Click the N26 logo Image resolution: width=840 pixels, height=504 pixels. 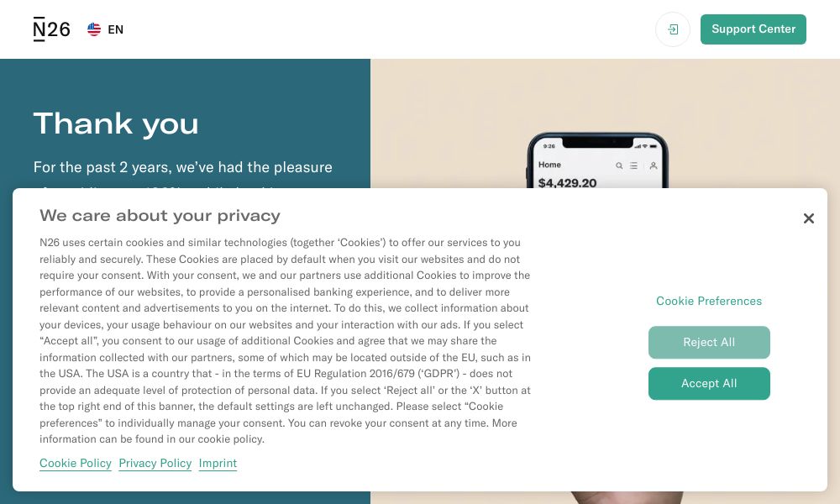click(x=51, y=29)
